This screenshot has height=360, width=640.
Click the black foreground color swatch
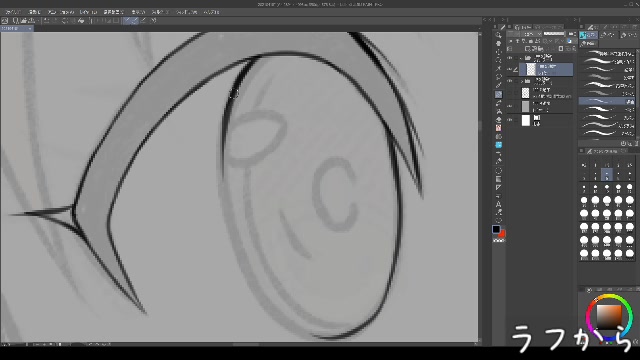pos(496,229)
